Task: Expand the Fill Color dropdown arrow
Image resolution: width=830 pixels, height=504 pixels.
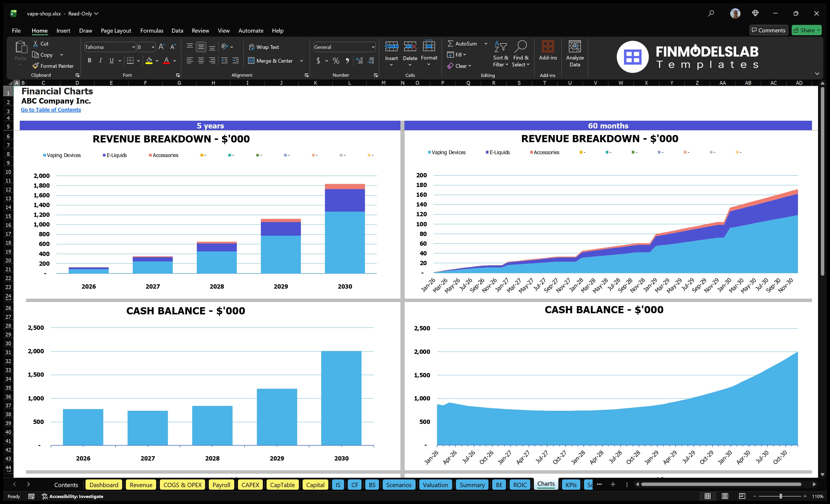Action: 157,61
